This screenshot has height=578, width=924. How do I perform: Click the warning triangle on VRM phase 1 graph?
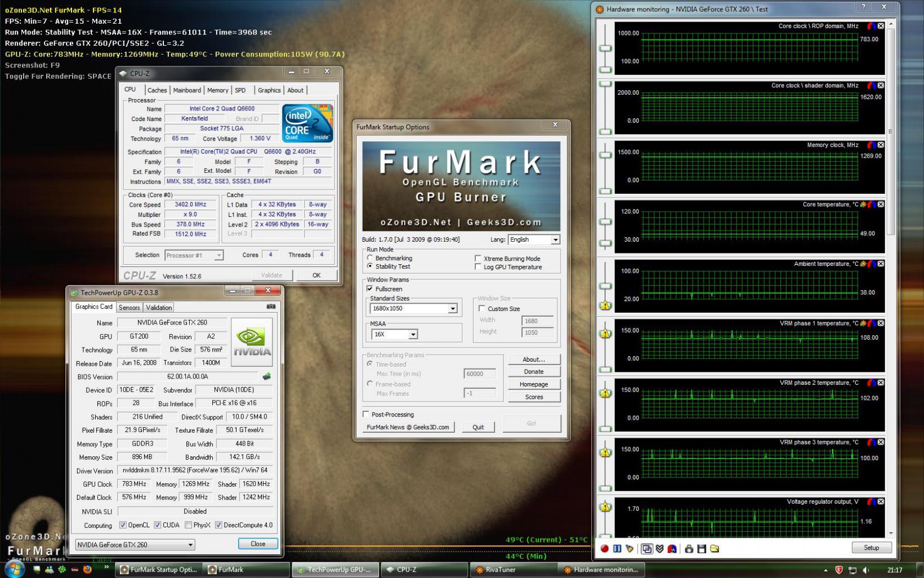pyautogui.click(x=605, y=334)
